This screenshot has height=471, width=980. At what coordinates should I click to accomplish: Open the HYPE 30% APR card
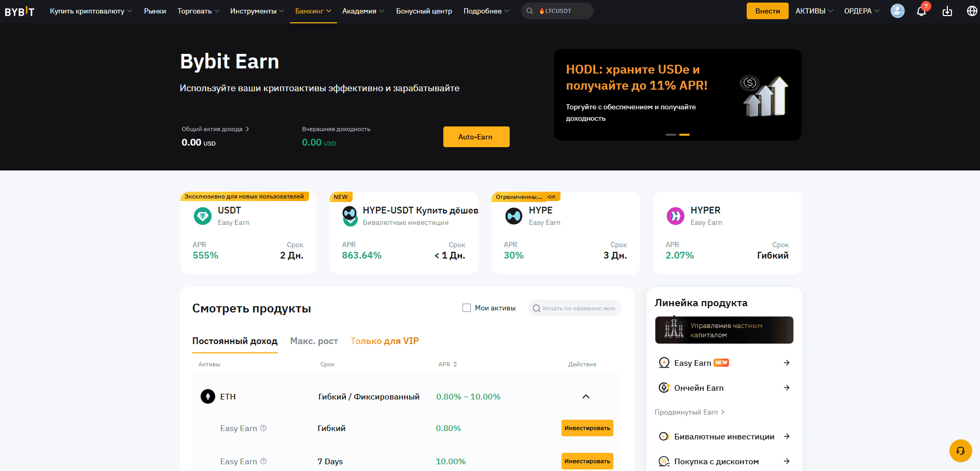[566, 233]
